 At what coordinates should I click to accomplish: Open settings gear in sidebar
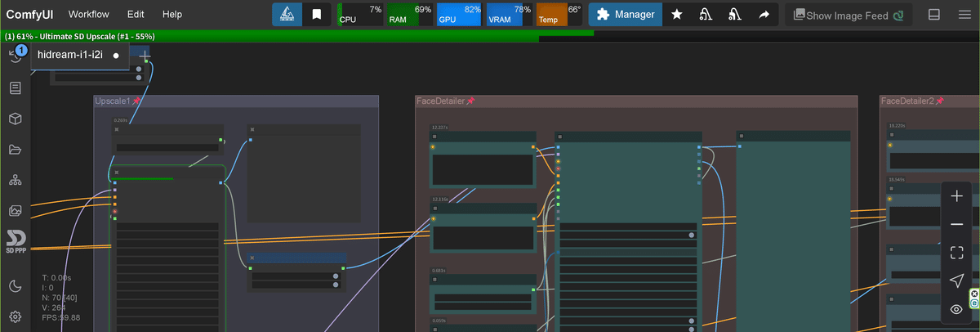pos(15,316)
